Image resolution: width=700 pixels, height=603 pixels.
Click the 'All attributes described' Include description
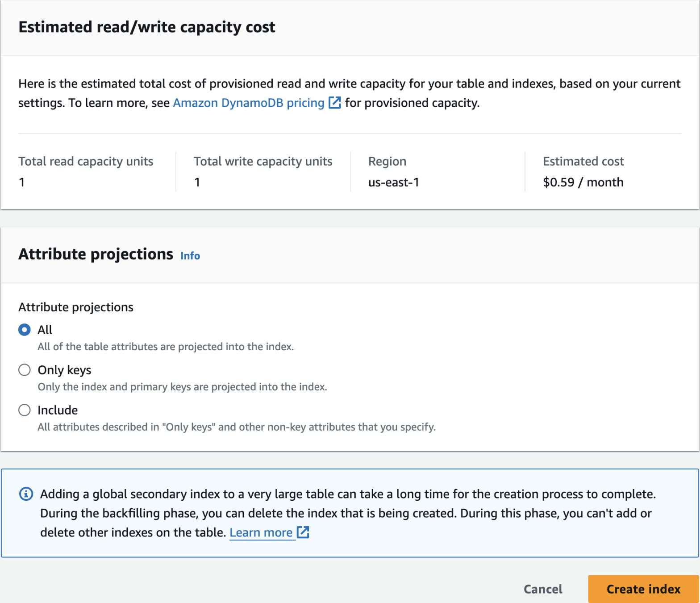[x=237, y=427]
